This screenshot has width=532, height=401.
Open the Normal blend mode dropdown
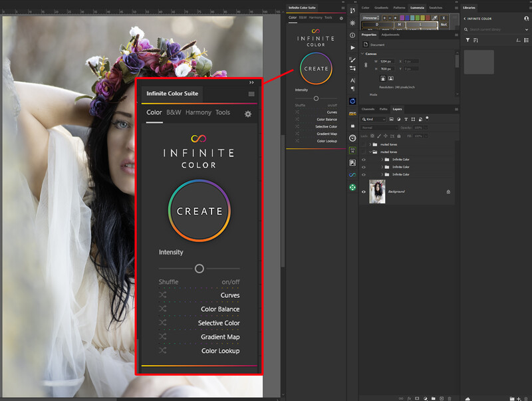[380, 128]
